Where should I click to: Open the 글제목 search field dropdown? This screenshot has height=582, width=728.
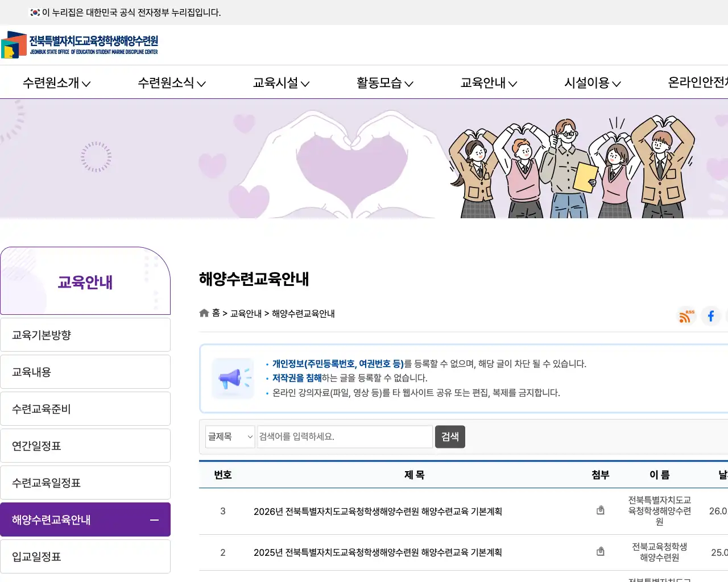tap(230, 436)
